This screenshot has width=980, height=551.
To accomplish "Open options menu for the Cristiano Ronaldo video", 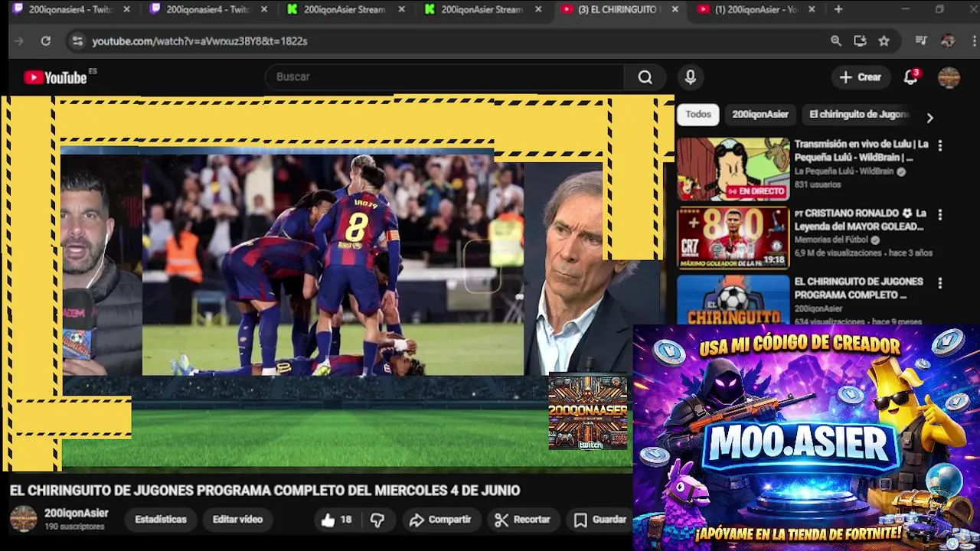I will point(940,214).
